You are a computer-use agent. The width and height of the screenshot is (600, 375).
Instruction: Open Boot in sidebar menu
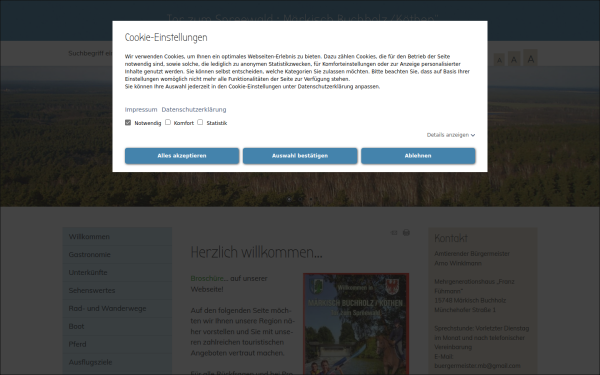117,326
